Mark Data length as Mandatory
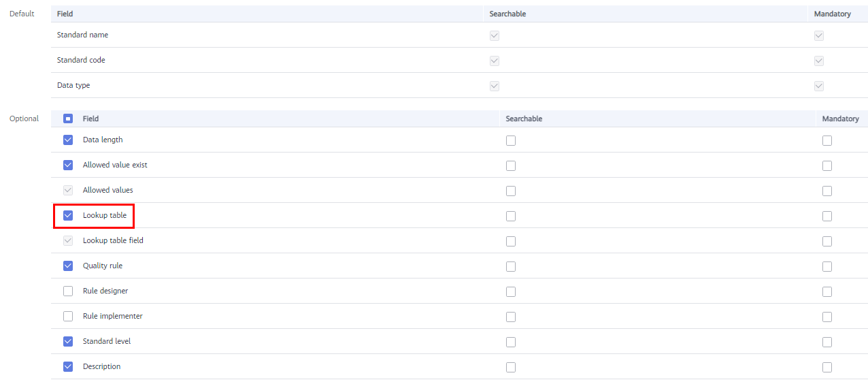868x382 pixels. 827,140
